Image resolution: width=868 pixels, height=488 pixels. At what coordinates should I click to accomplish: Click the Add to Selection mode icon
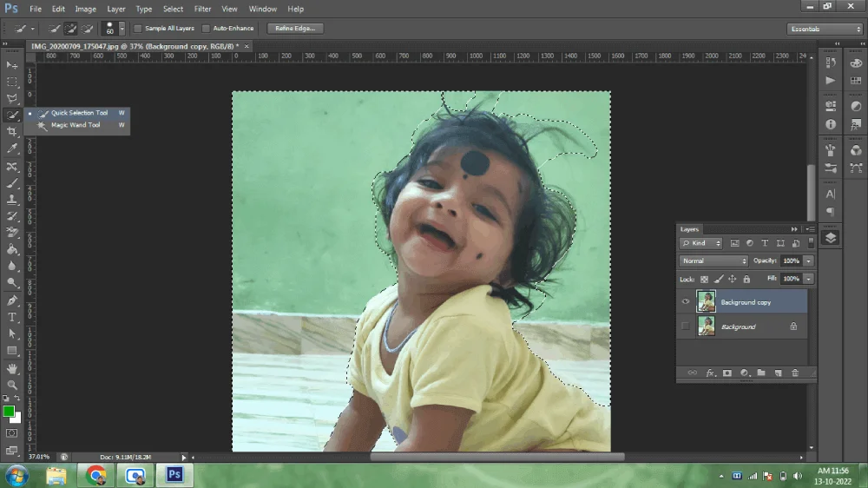coord(70,29)
